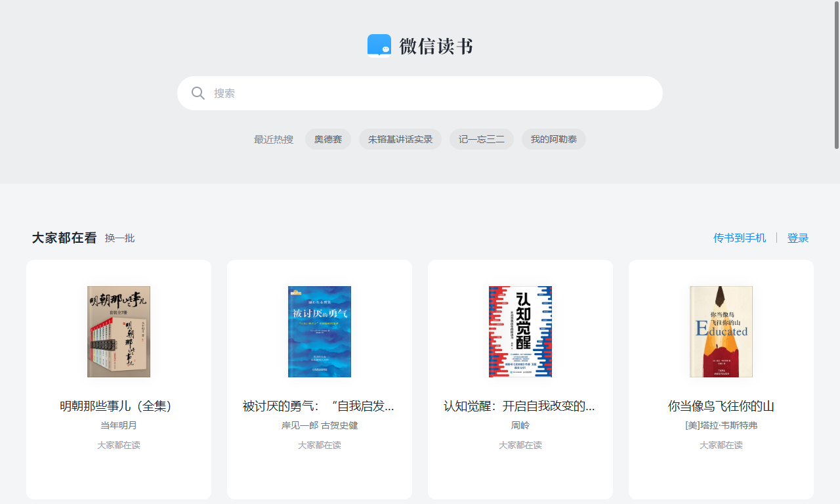Click 大家都在读 under 明朝那些事儿
Image resolution: width=840 pixels, height=504 pixels.
tap(119, 445)
